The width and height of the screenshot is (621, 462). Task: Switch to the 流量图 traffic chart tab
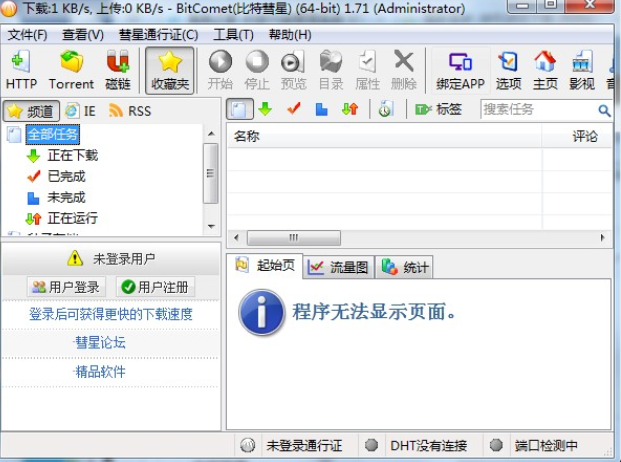pyautogui.click(x=339, y=268)
